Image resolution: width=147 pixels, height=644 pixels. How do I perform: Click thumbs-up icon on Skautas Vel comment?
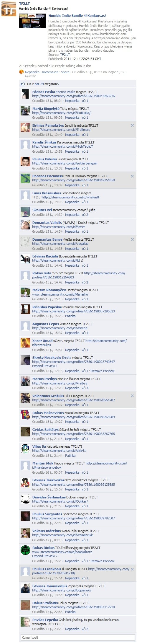coord(84,215)
